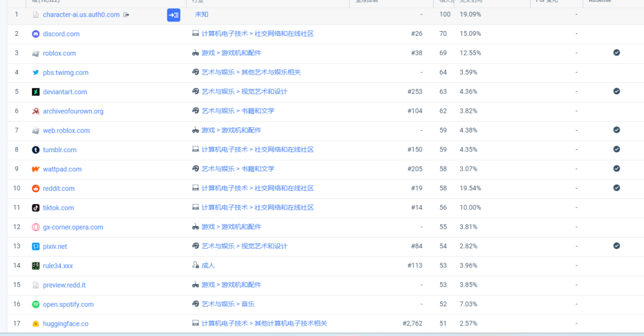
Task: Click the 19.54% traffic share value
Action: 470,189
